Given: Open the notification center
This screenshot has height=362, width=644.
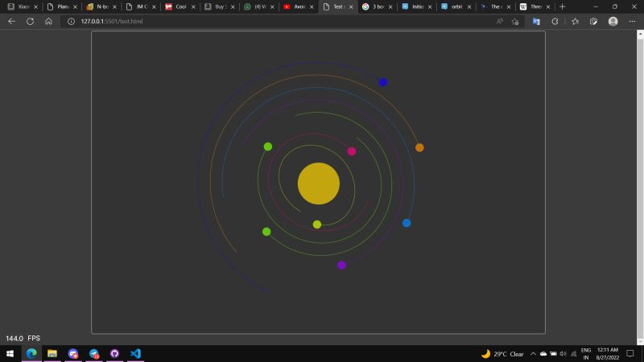Looking at the screenshot, I should [630, 354].
